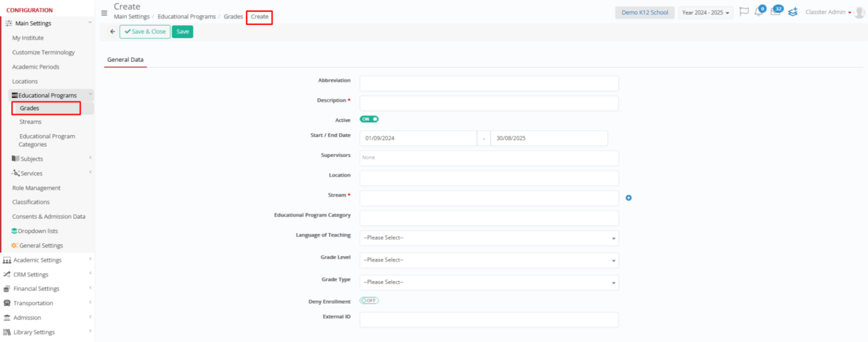Click the user avatar icon

pyautogui.click(x=860, y=12)
